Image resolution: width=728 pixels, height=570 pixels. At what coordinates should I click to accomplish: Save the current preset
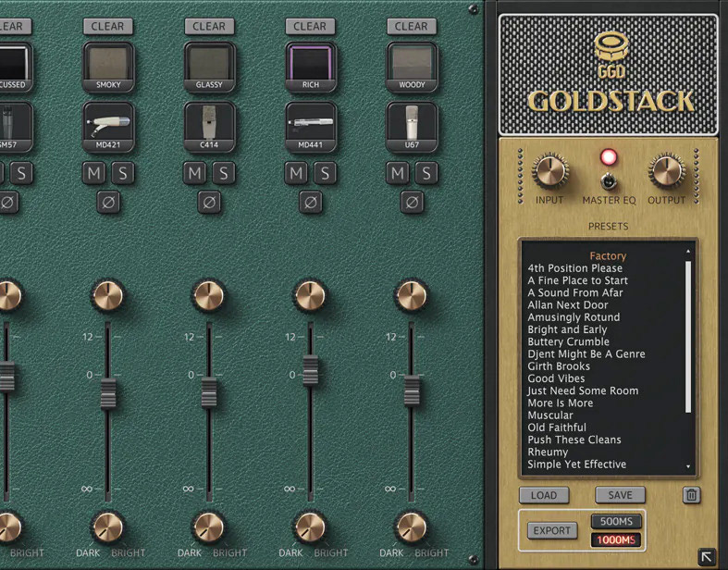[621, 495]
